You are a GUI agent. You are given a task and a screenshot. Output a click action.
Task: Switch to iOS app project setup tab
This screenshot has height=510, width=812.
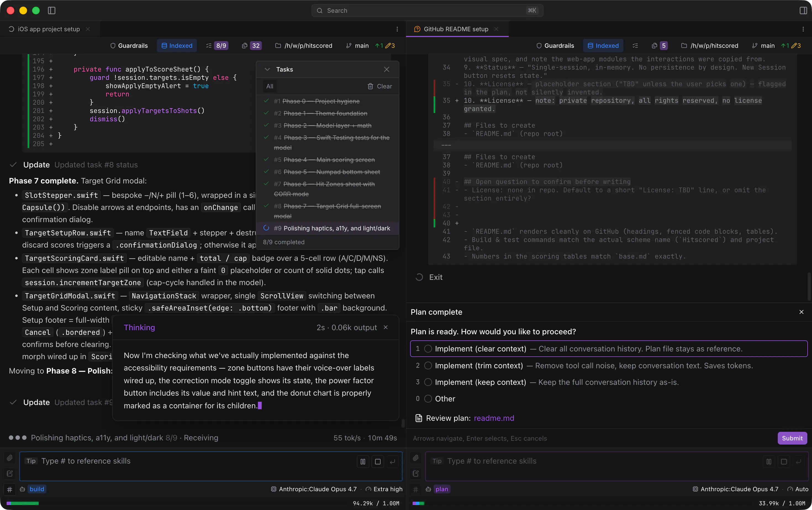pos(49,29)
